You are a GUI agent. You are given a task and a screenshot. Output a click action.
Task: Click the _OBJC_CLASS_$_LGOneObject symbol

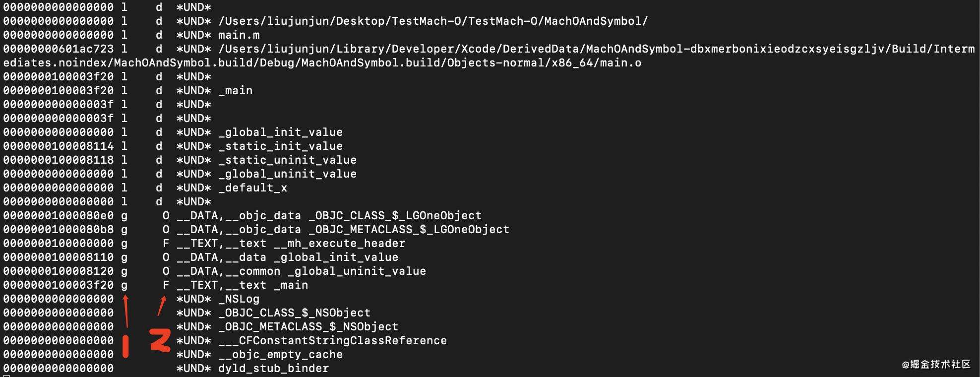(x=395, y=216)
